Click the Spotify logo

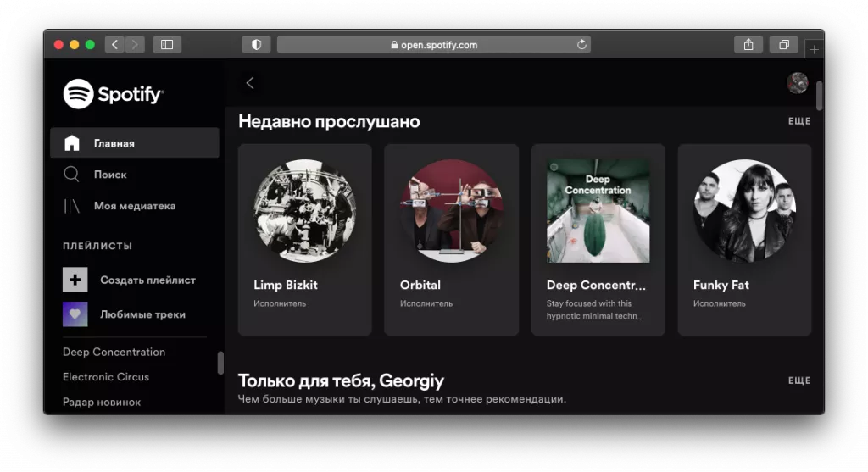pyautogui.click(x=114, y=93)
